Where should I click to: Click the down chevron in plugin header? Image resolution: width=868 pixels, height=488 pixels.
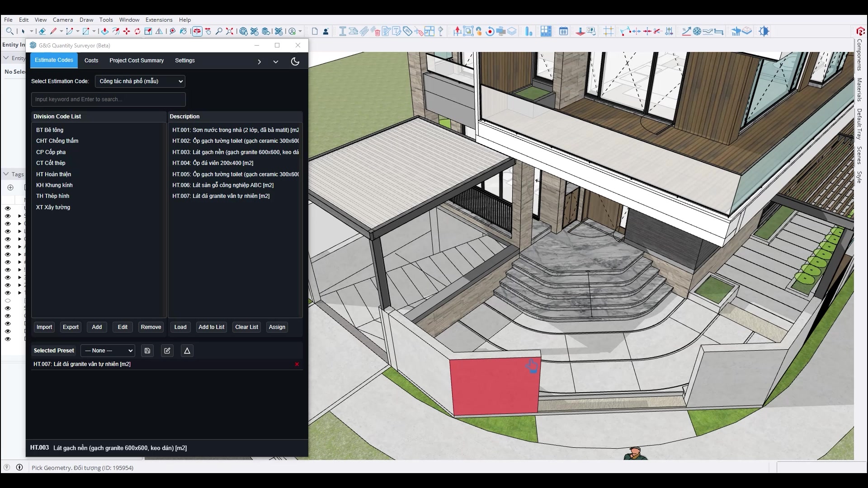click(276, 62)
